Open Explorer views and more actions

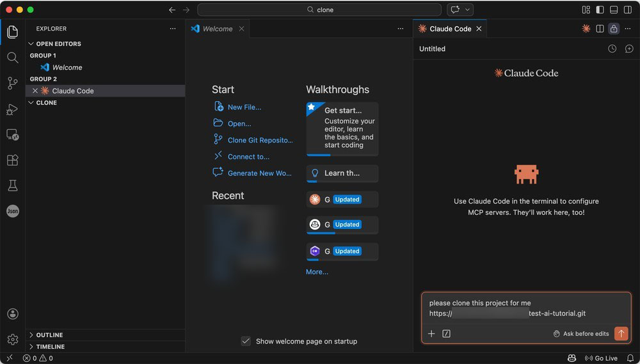(x=173, y=29)
